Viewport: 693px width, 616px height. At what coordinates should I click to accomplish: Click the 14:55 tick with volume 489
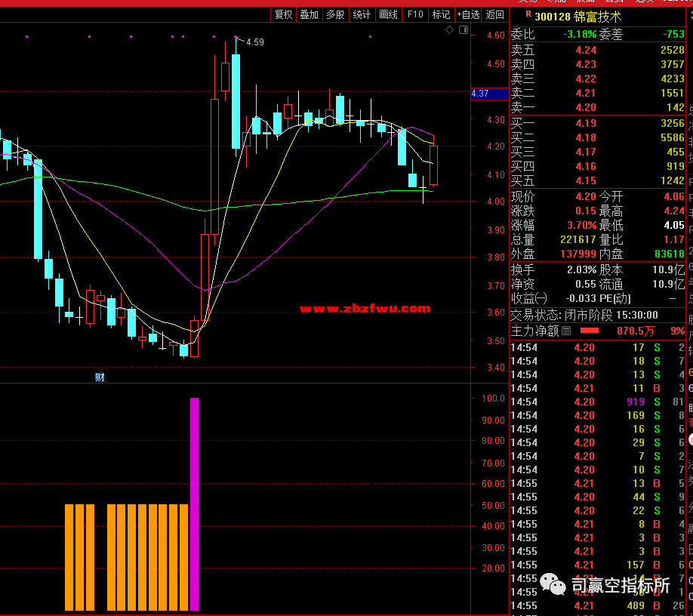click(598, 605)
